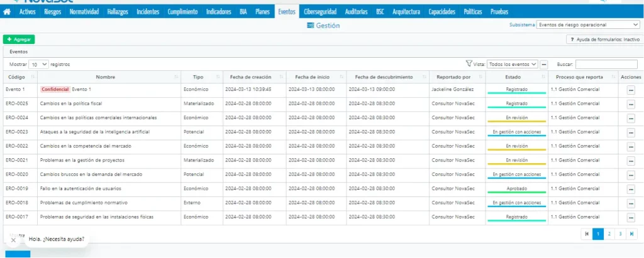
Task: Click En revisión status of ERO-0024
Action: point(517,118)
